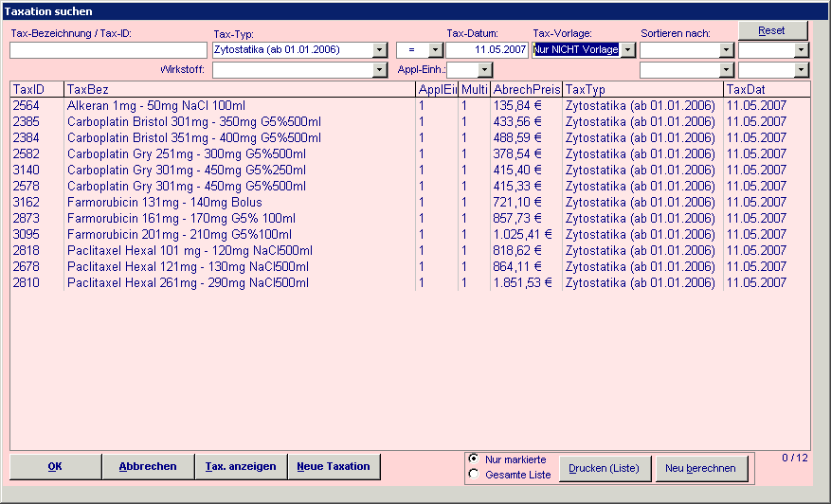
Task: Click the Abbrechen button
Action: pos(148,466)
